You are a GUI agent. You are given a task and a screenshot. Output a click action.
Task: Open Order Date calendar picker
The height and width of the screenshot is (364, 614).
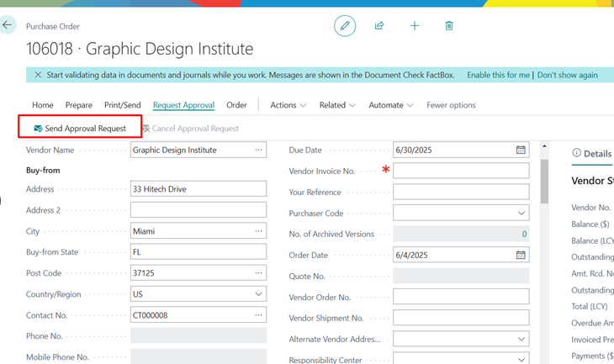pos(521,256)
